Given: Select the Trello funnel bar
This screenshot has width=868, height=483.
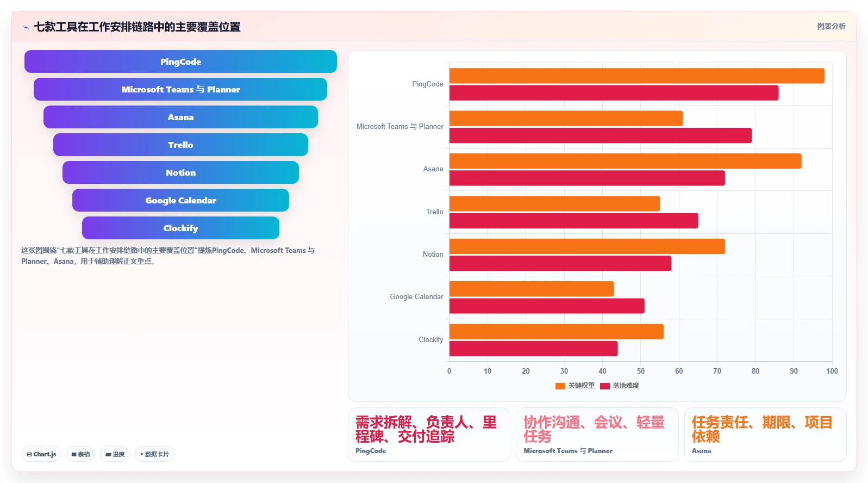Looking at the screenshot, I should 180,145.
